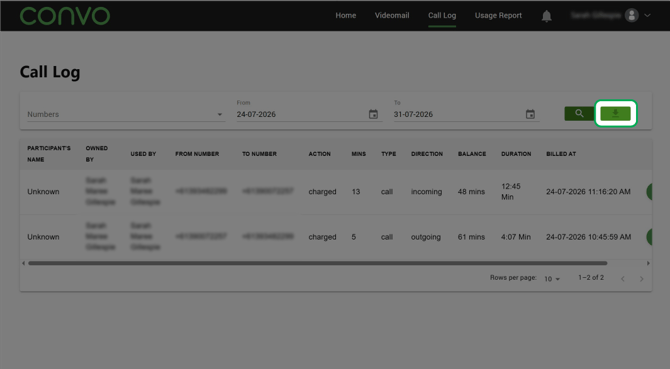Go to the next page arrow
This screenshot has width=670, height=369.
[641, 279]
